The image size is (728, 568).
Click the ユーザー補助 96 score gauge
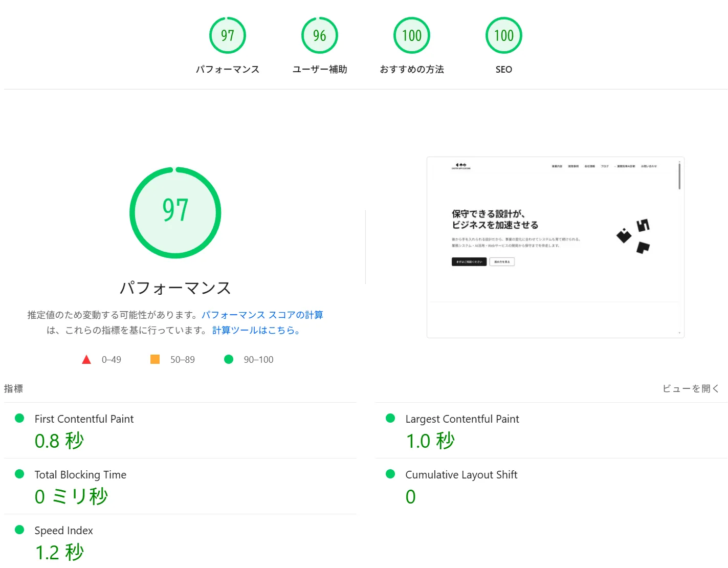[x=320, y=35]
